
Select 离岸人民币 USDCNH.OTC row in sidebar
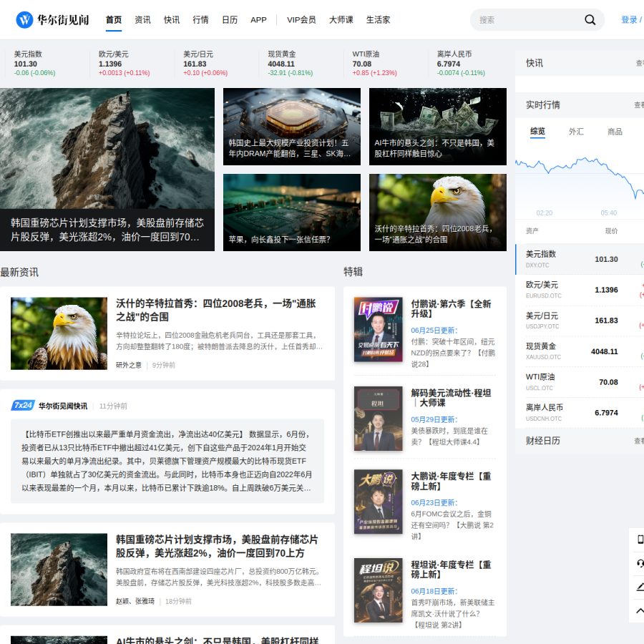click(x=580, y=413)
